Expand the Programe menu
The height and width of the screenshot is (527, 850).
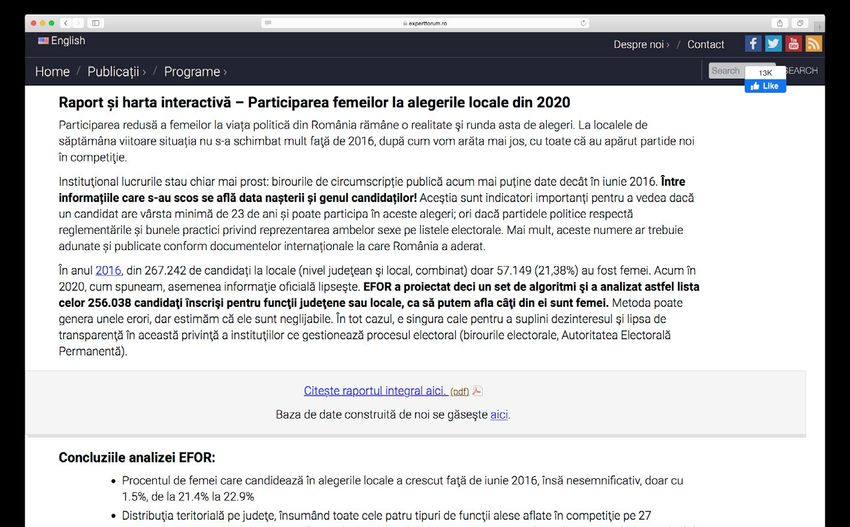coord(195,72)
